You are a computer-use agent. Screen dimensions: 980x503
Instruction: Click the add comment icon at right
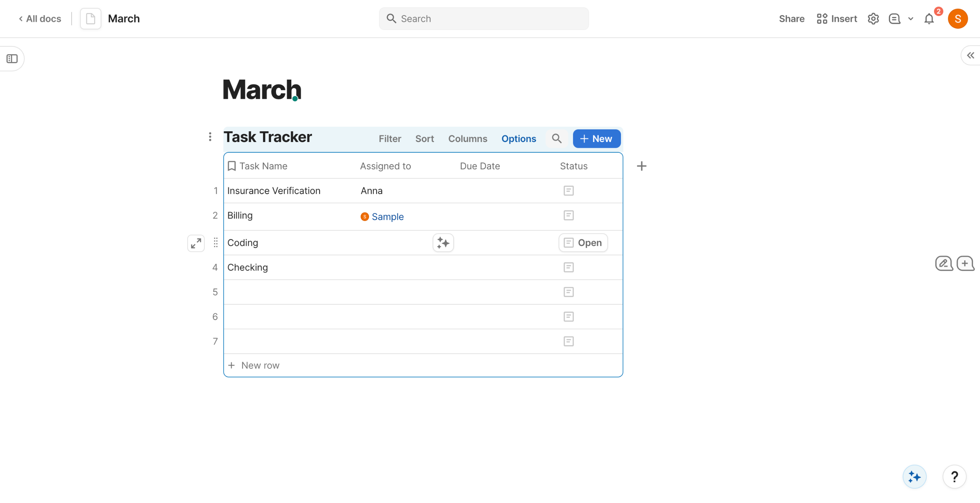pos(965,263)
